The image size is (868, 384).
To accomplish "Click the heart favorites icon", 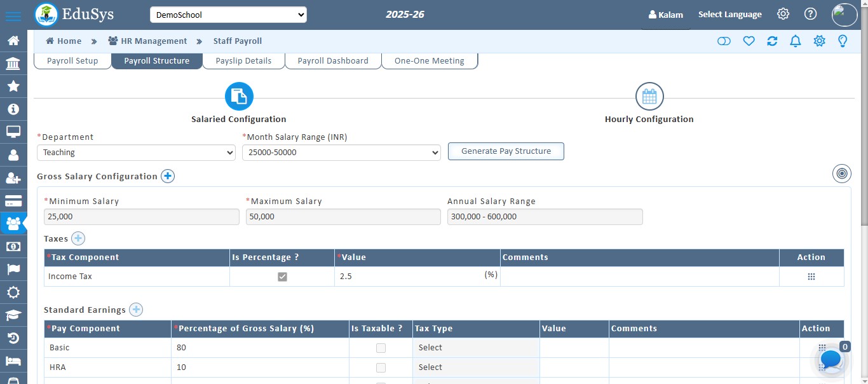I will (x=749, y=41).
